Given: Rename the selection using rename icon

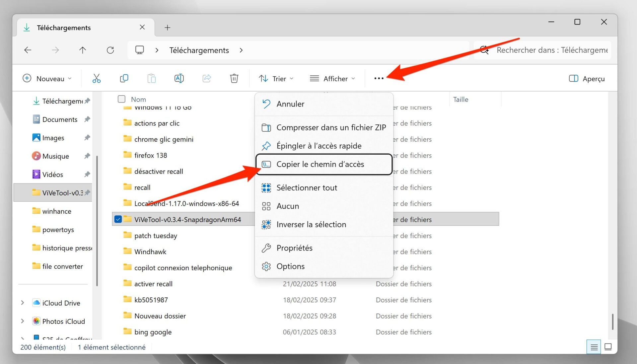Looking at the screenshot, I should [179, 78].
